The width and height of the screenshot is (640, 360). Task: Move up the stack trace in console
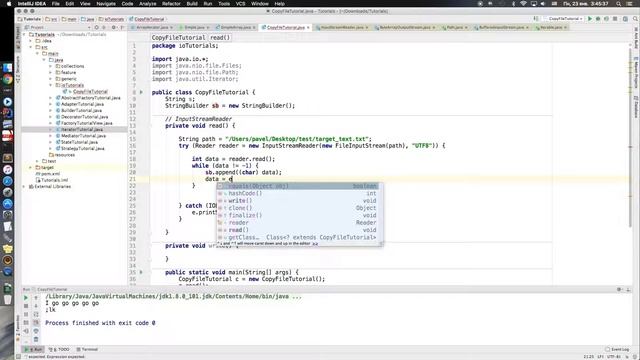coord(36,298)
